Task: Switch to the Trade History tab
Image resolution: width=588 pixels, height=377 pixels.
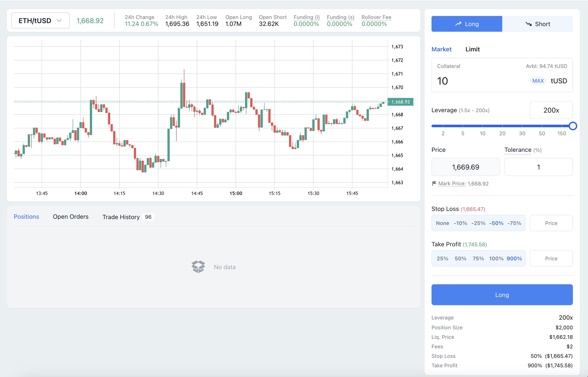Action: pos(121,217)
